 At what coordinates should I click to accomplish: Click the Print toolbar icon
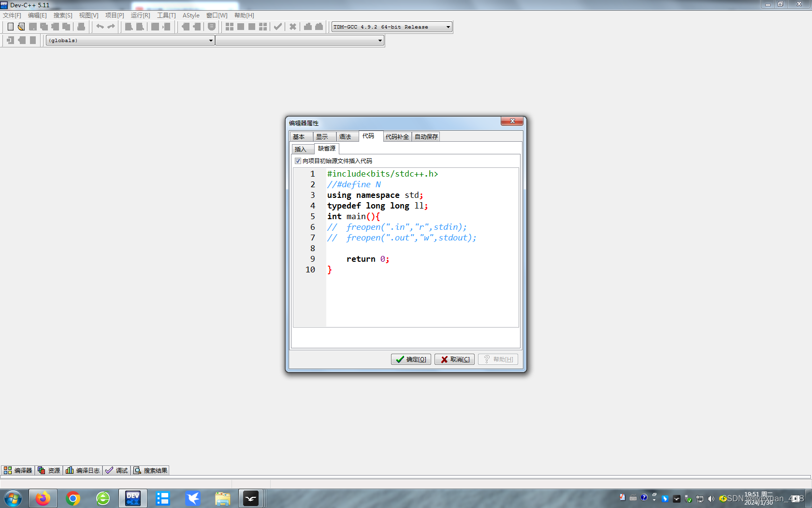tap(81, 27)
